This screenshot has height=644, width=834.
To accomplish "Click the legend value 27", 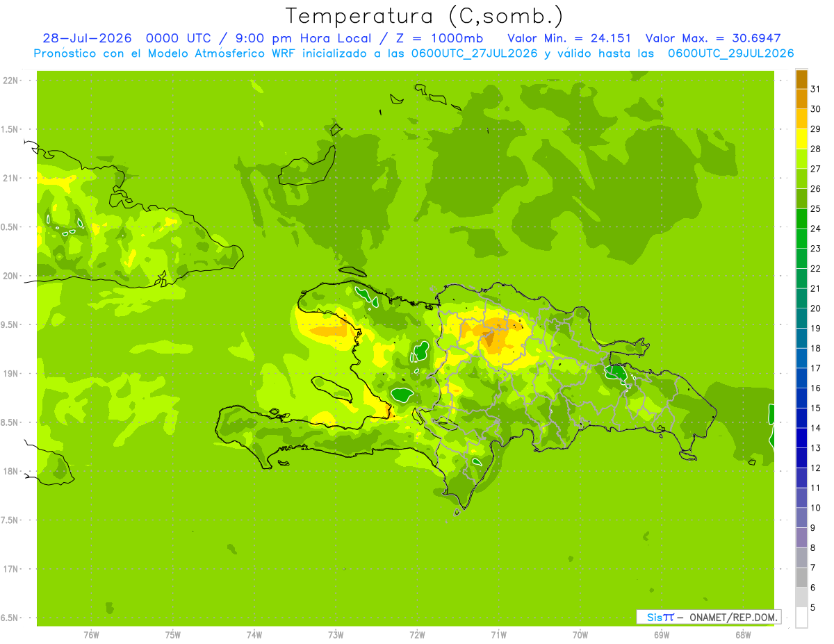I will (815, 169).
